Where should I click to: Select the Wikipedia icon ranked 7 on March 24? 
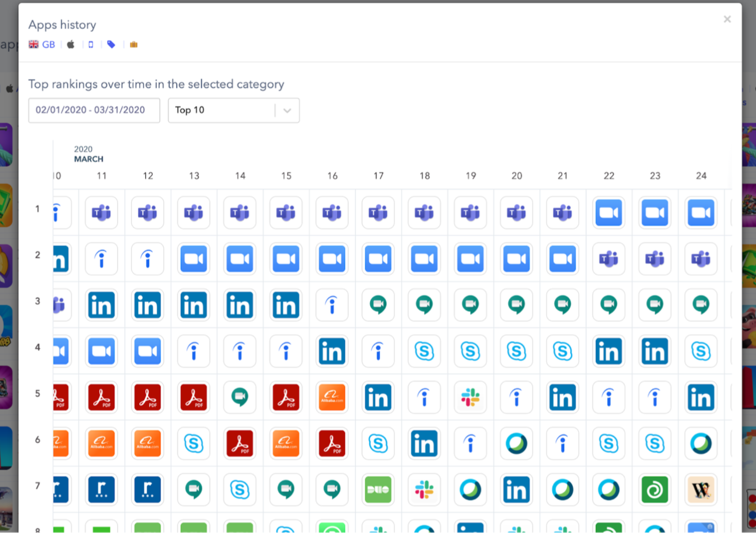701,490
